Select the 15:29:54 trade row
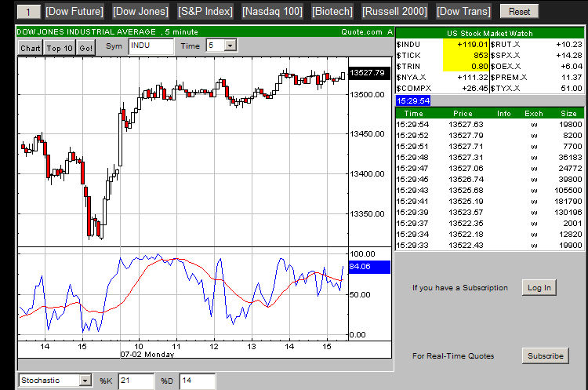The width and height of the screenshot is (588, 390). (x=489, y=124)
